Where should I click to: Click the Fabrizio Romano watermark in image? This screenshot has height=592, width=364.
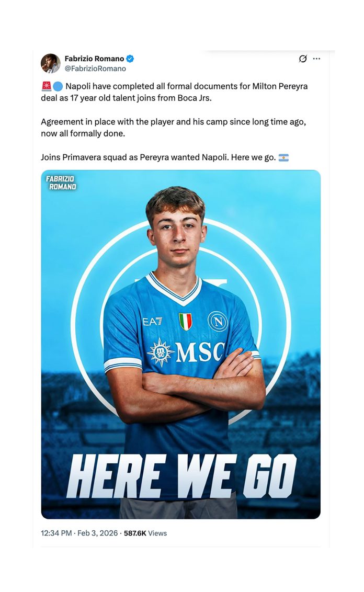click(61, 183)
